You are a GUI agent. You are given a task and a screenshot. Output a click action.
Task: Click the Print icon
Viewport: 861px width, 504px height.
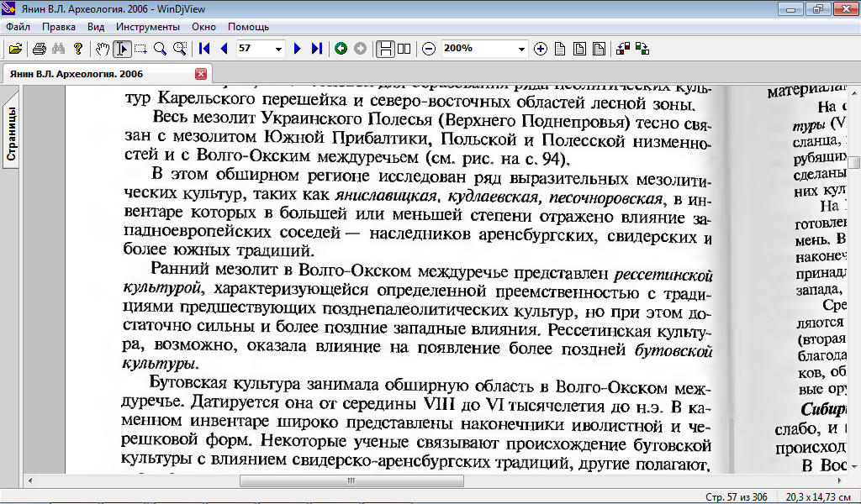click(x=39, y=49)
